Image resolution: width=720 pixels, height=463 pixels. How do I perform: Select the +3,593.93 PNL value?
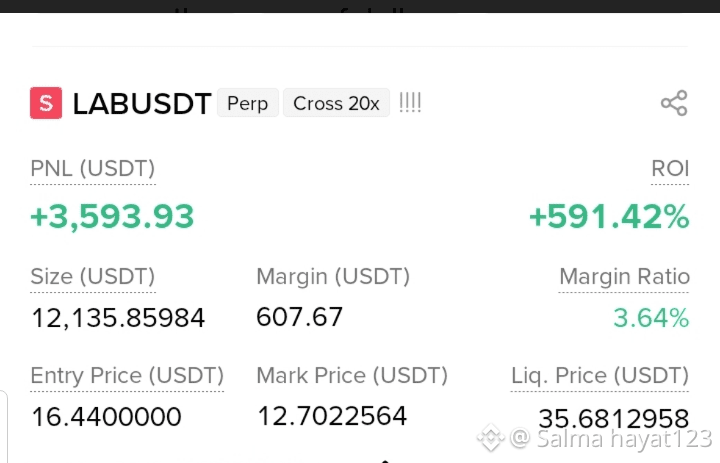click(x=112, y=217)
